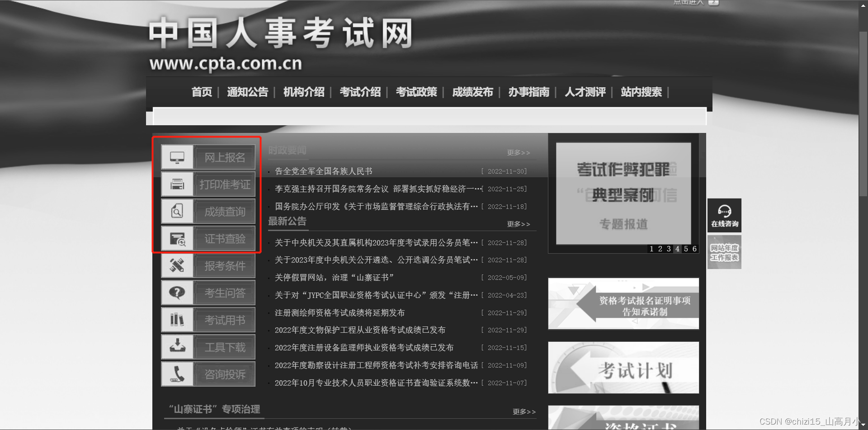Open notice about JYPC全国职业资格考试认证中心
This screenshot has height=430, width=868.
376,295
